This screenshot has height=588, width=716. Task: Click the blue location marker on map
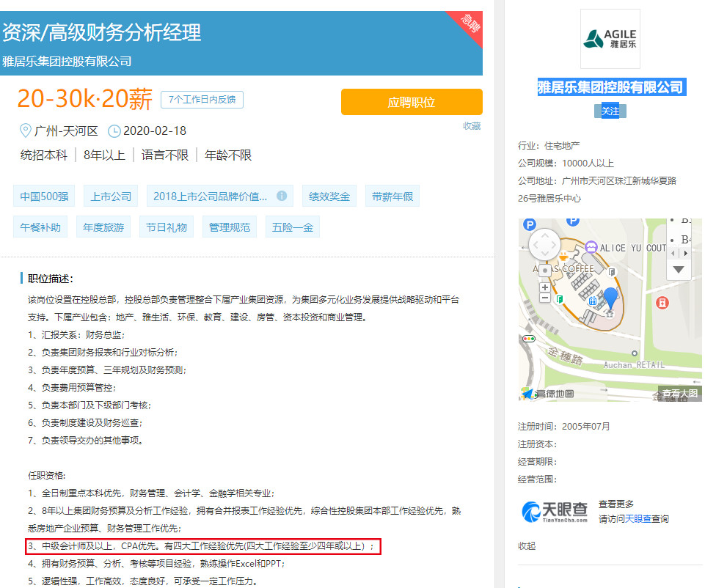point(610,298)
